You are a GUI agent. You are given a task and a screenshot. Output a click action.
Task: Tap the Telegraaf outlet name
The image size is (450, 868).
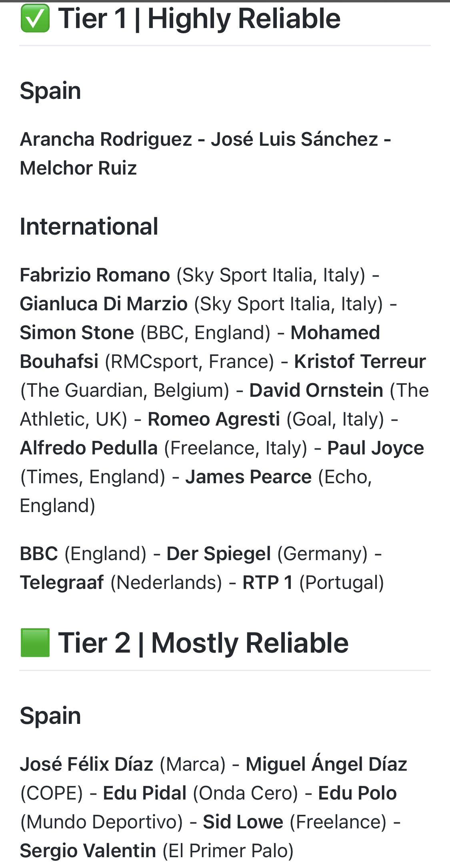click(x=62, y=583)
